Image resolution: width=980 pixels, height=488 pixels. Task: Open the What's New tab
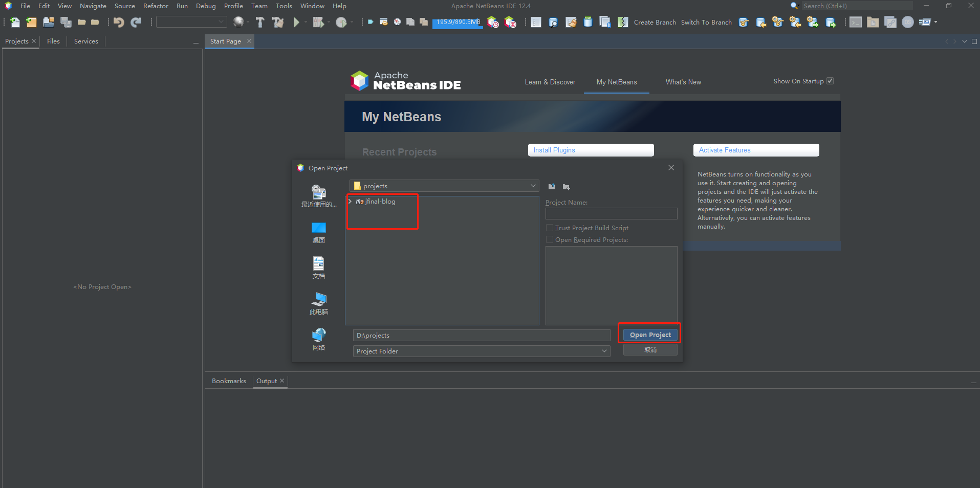(x=683, y=82)
